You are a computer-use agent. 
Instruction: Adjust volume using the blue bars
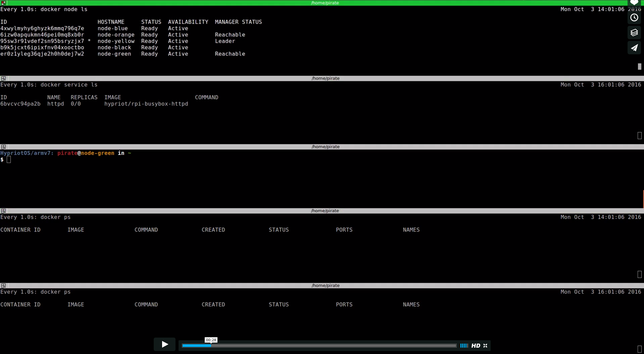click(x=464, y=346)
